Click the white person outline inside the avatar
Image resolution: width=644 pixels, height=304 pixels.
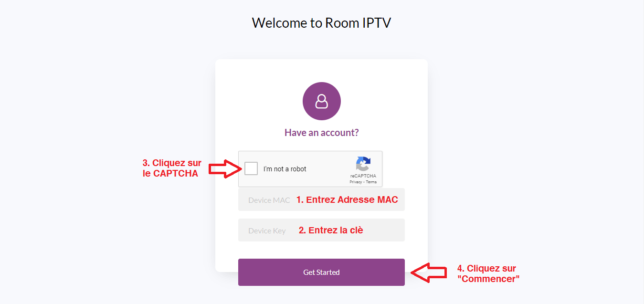coord(322,101)
